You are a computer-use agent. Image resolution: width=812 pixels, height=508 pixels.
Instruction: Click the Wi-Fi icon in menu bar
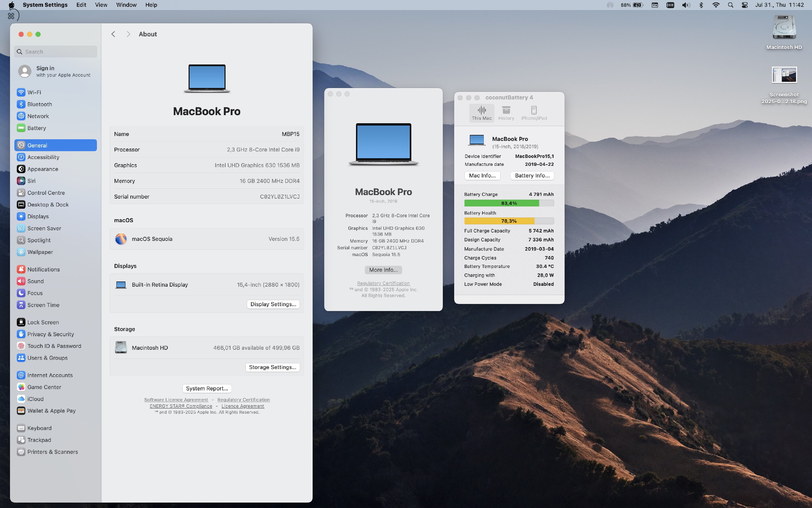tap(716, 5)
